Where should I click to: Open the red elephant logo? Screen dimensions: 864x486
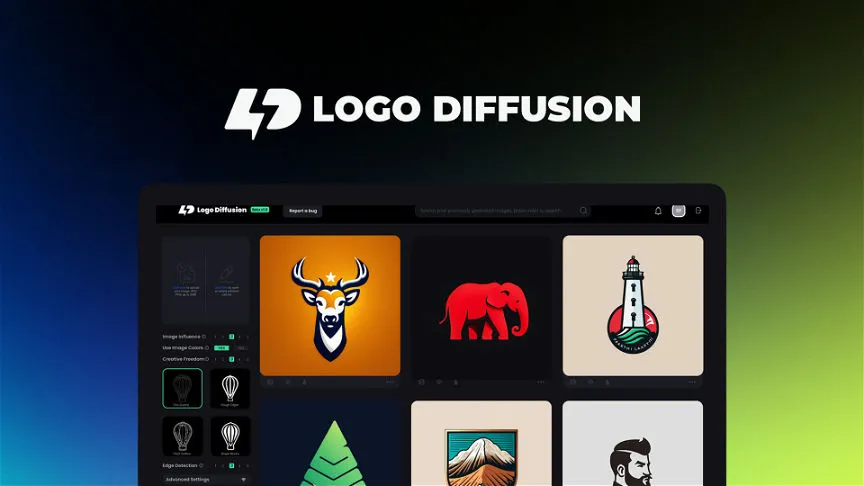481,305
